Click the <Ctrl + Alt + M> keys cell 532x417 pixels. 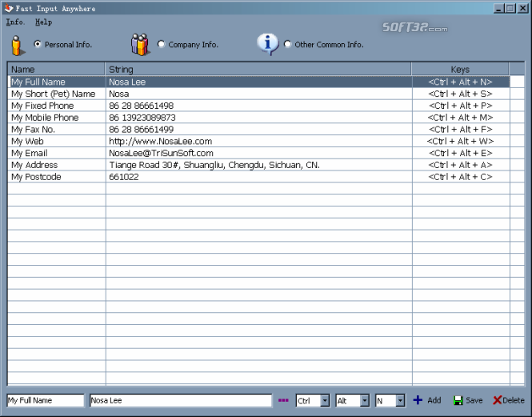coord(460,118)
